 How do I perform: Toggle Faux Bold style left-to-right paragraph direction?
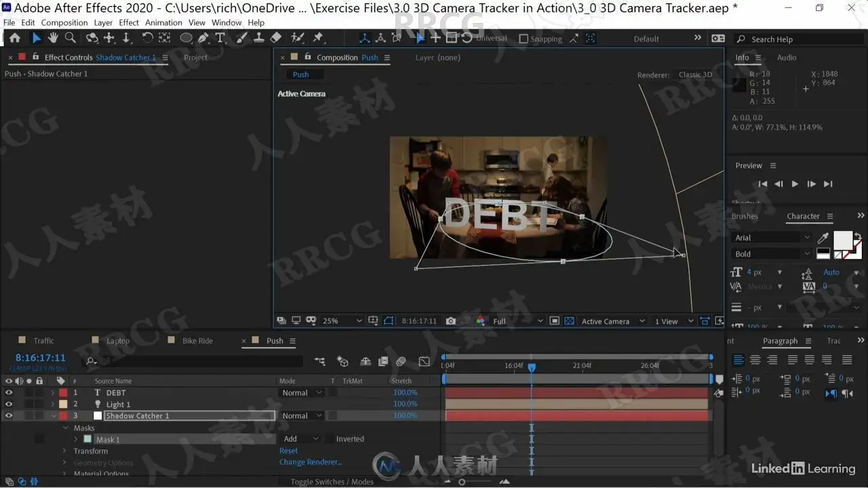[x=831, y=393]
